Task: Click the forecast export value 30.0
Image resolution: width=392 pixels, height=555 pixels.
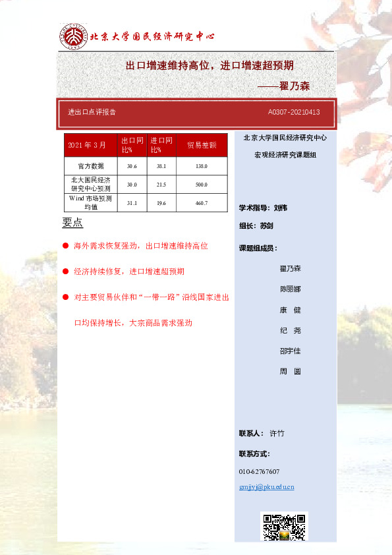Action: [x=132, y=185]
